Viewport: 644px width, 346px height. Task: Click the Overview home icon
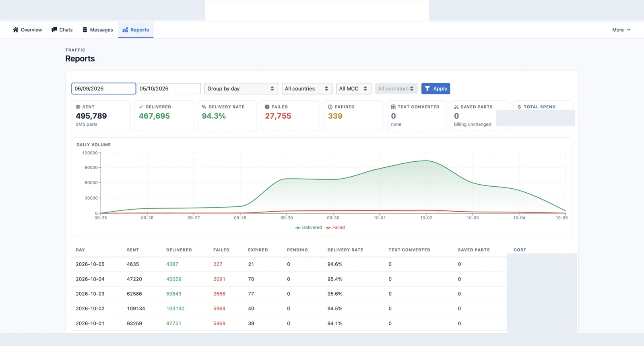coord(16,30)
